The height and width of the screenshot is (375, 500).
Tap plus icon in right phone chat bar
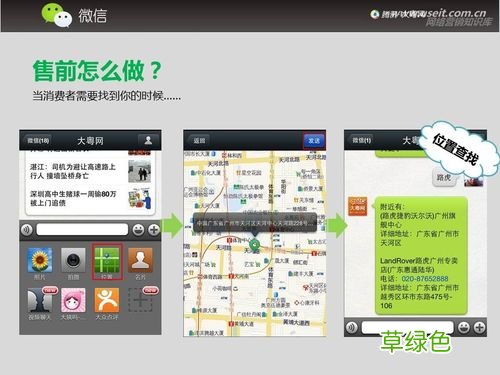click(x=479, y=327)
